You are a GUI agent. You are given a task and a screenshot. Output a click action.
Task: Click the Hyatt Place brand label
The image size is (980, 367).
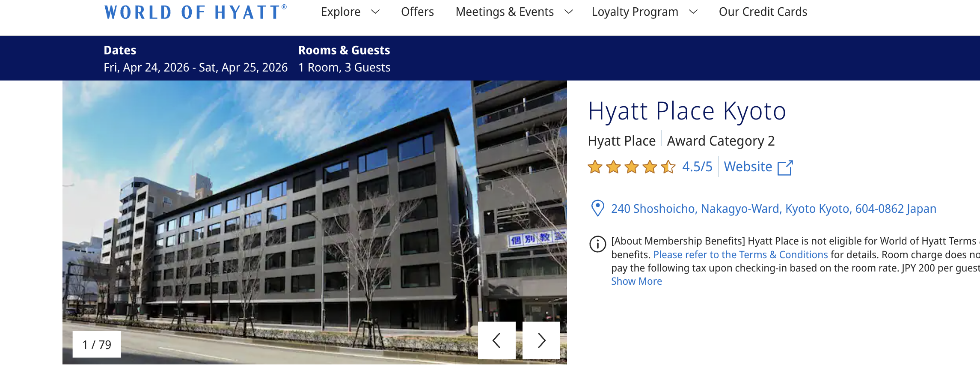621,141
